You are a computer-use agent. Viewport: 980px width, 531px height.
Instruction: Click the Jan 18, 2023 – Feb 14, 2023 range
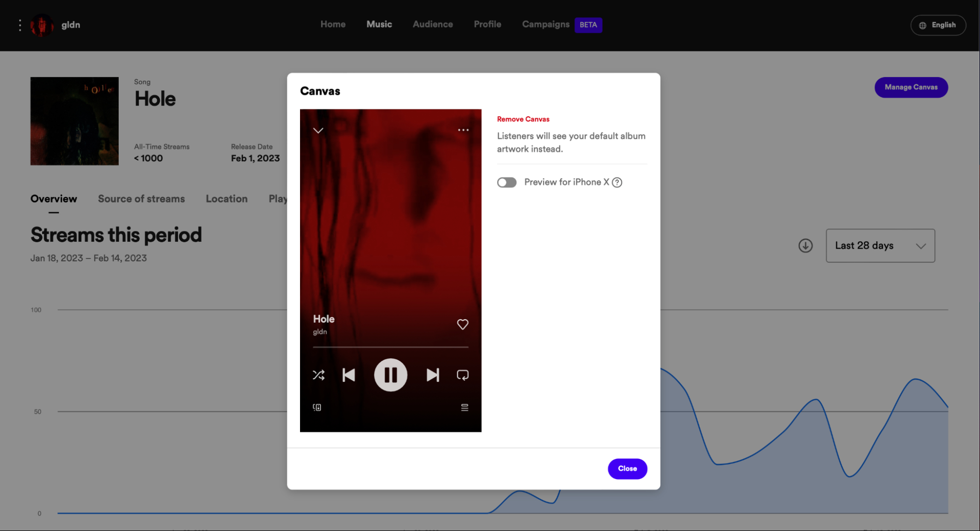[89, 258]
